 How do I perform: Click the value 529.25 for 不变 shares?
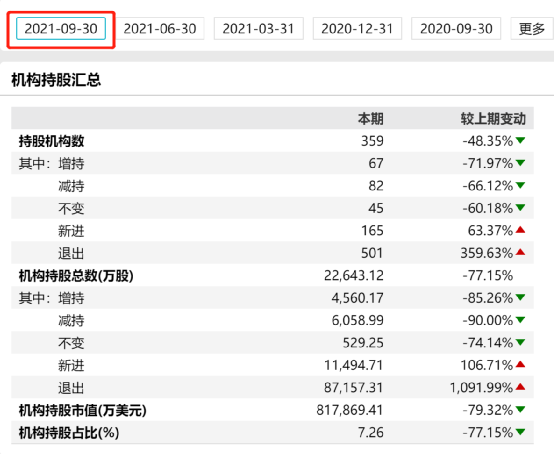pyautogui.click(x=363, y=343)
